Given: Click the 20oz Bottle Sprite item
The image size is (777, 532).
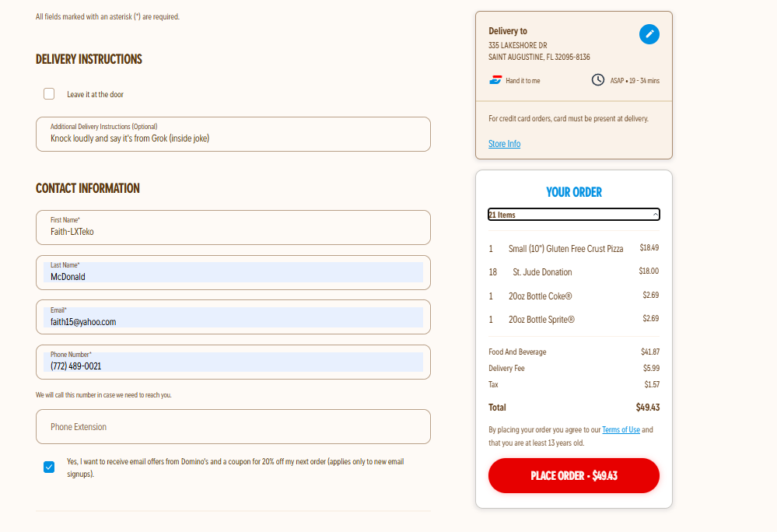Looking at the screenshot, I should point(541,320).
